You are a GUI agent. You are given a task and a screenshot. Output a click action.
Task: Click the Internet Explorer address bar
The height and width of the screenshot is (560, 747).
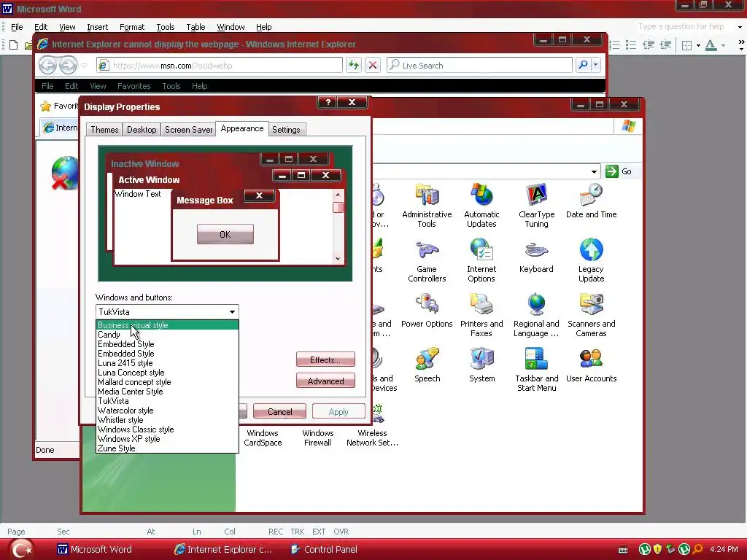220,65
